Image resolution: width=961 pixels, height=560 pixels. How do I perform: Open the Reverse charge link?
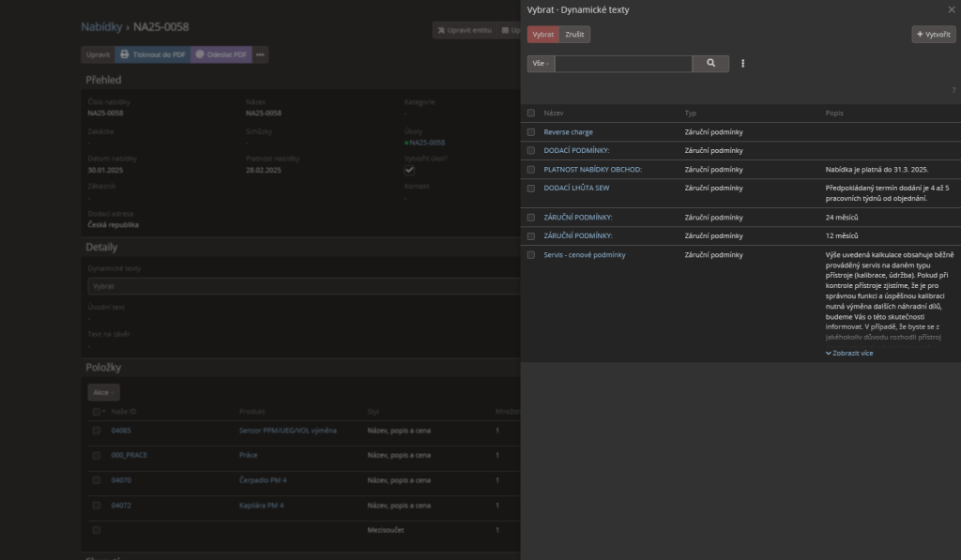click(568, 132)
